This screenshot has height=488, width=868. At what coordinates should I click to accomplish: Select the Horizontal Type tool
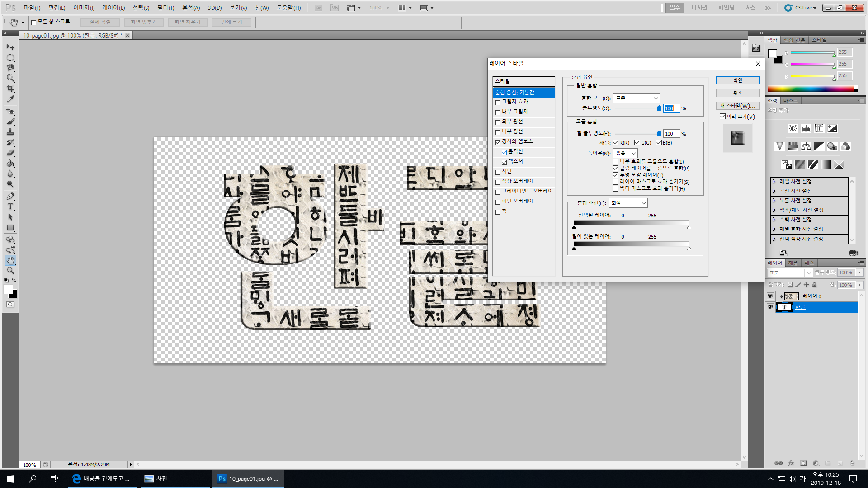(x=10, y=206)
